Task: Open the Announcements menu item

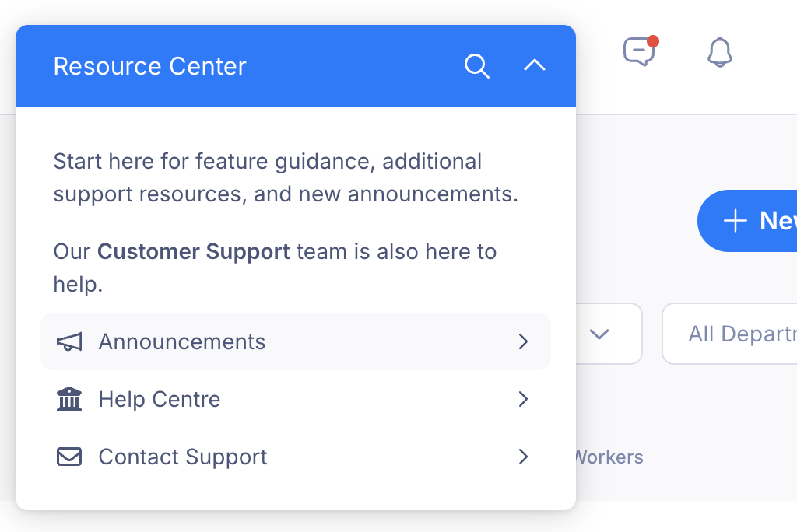Action: coord(296,341)
